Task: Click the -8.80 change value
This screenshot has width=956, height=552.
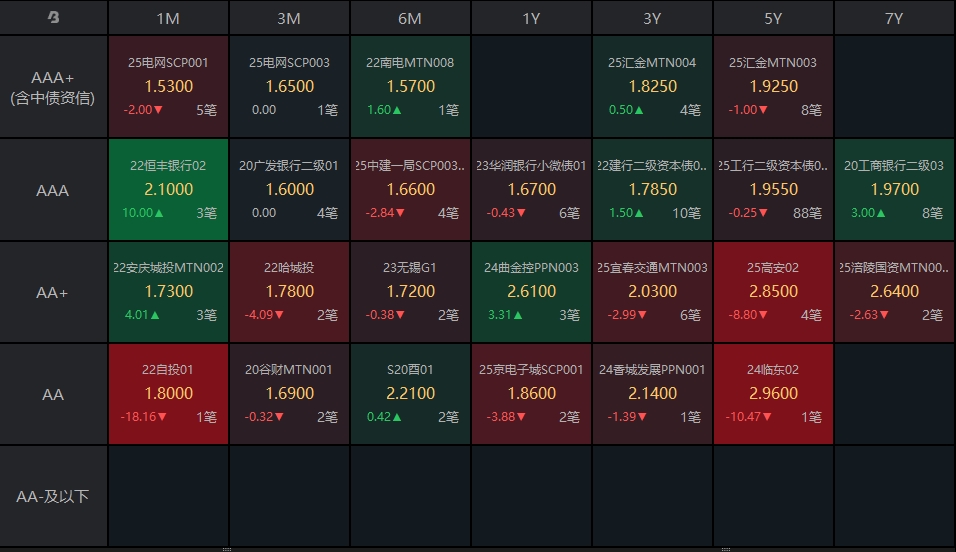Action: pyautogui.click(x=748, y=315)
